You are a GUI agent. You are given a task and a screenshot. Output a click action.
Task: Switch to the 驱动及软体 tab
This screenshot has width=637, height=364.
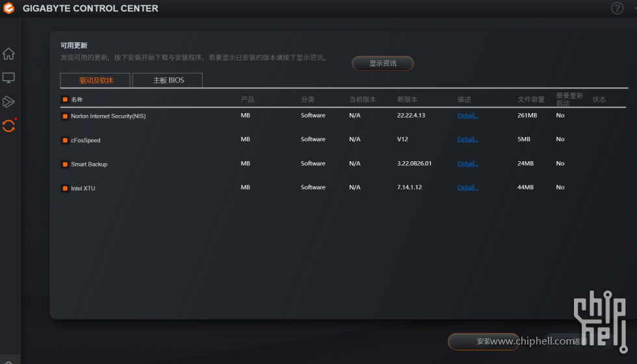coord(95,80)
